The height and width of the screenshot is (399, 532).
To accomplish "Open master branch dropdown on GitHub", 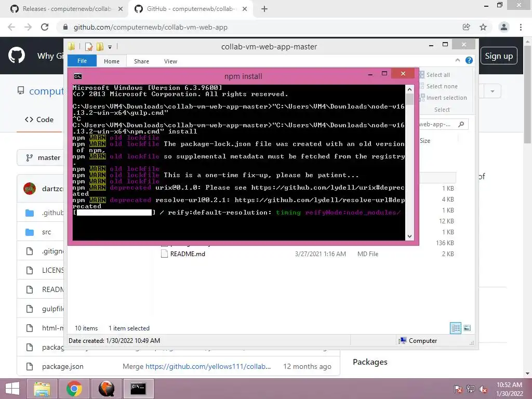I will [40, 157].
